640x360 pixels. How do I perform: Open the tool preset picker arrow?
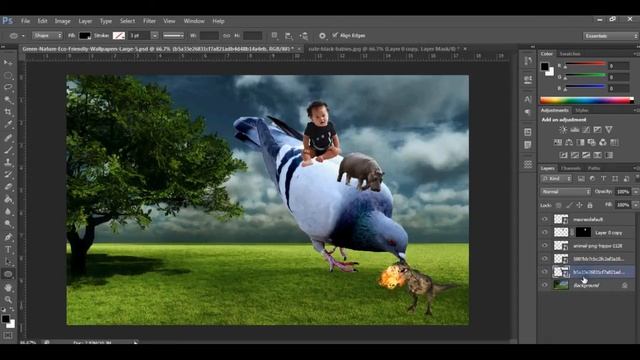point(23,36)
